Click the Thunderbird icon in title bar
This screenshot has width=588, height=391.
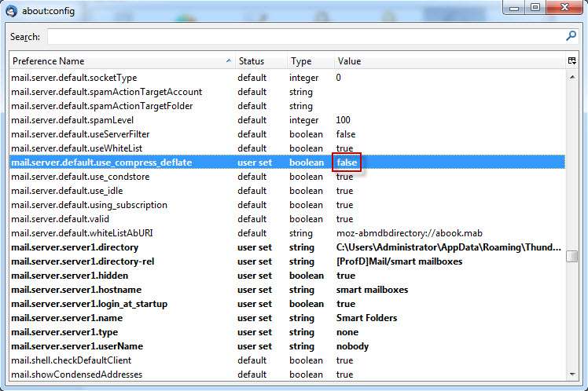pos(12,10)
